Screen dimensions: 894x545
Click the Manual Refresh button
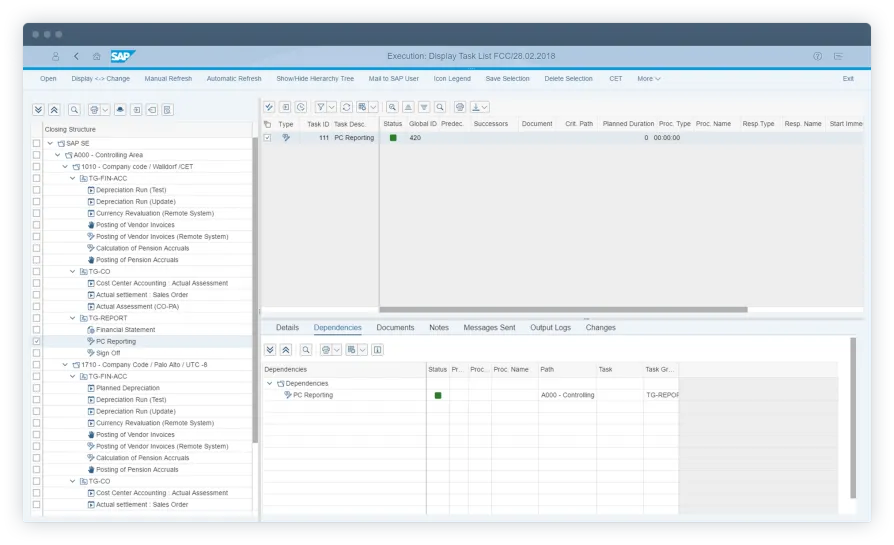coord(168,78)
